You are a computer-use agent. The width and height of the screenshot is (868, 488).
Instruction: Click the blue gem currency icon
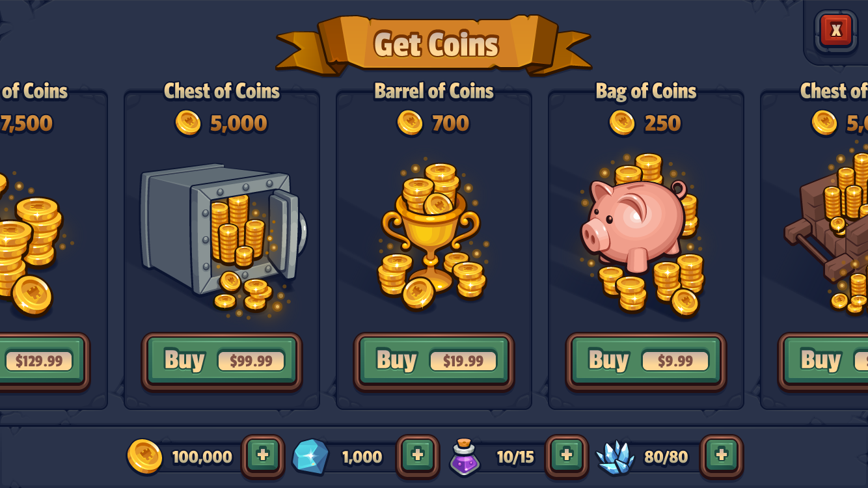pyautogui.click(x=310, y=456)
